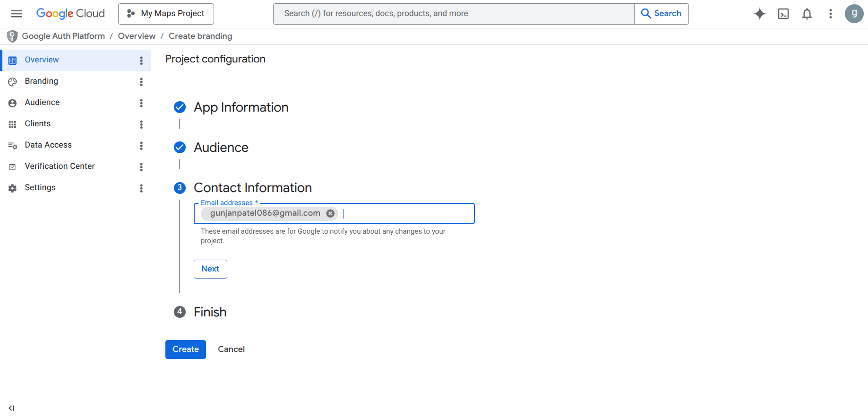Image resolution: width=868 pixels, height=420 pixels.
Task: Click the Branding palette icon
Action: 13,82
